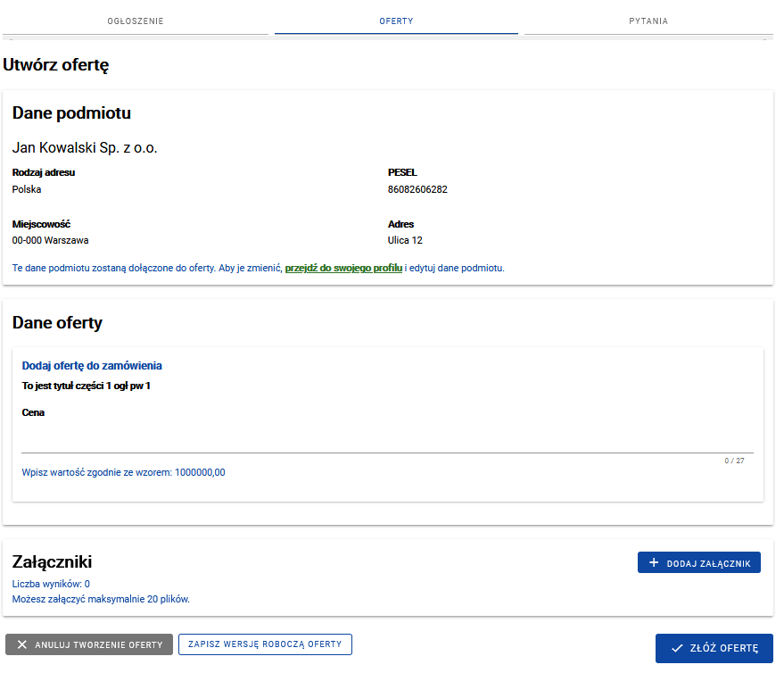The image size is (784, 673).
Task: Click the 'Liczba wyników: 0' text
Action: [51, 584]
